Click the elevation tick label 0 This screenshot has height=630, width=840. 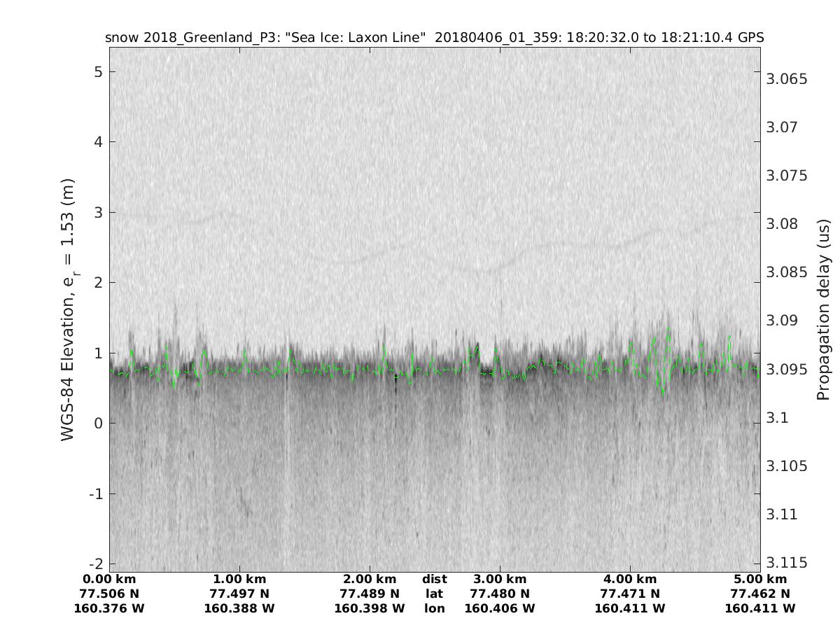99,423
